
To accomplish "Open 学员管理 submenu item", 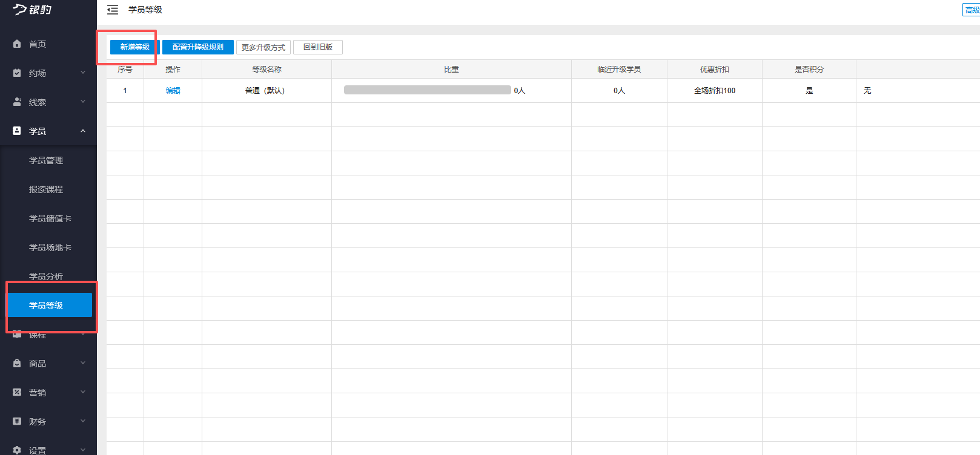I will (46, 160).
